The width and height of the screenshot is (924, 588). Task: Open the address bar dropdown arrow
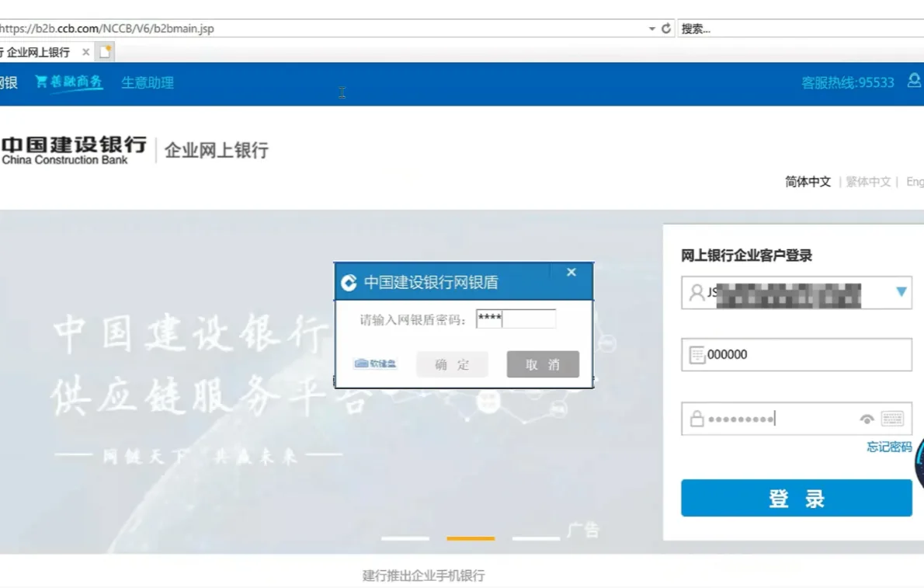(x=651, y=28)
